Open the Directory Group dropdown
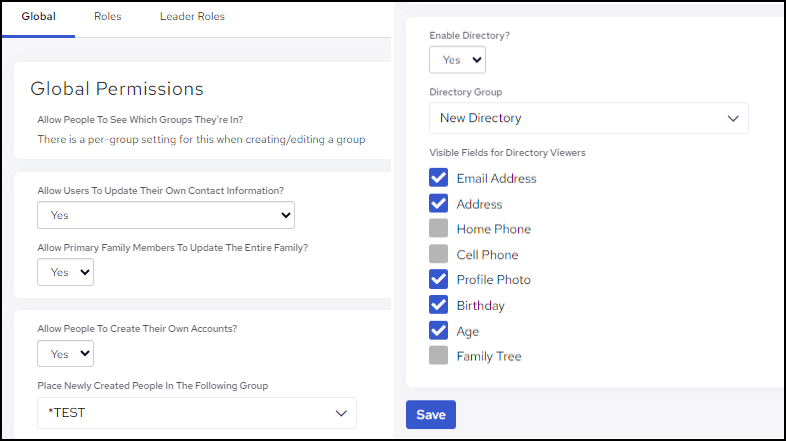This screenshot has height=441, width=786. [588, 118]
